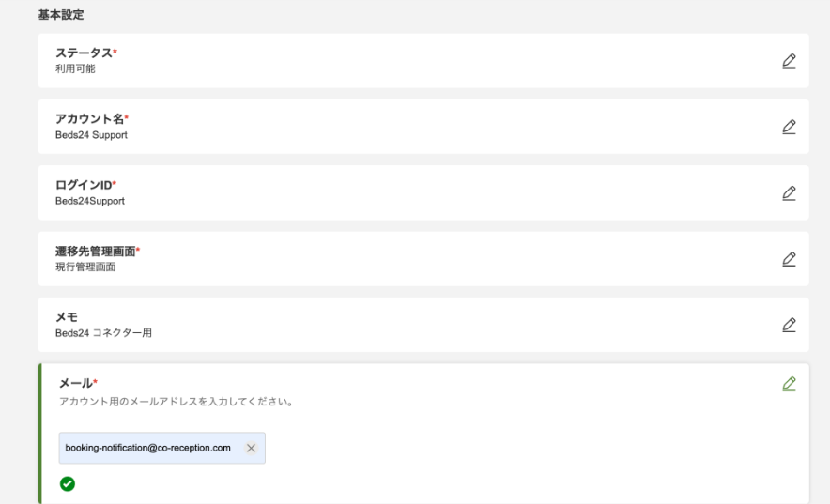Click the Beds24Support login ID value
Screen dimensions: 830x504
(90, 201)
